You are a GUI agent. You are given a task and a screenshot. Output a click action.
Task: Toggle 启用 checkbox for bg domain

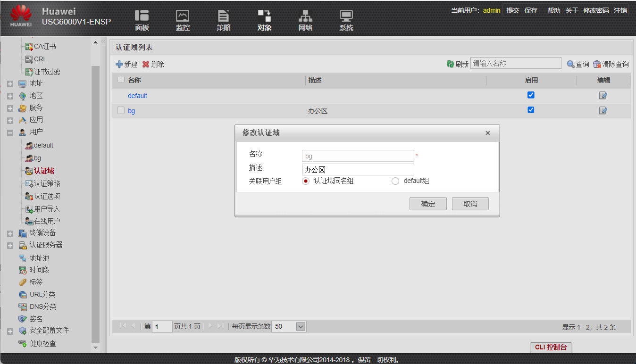click(531, 110)
